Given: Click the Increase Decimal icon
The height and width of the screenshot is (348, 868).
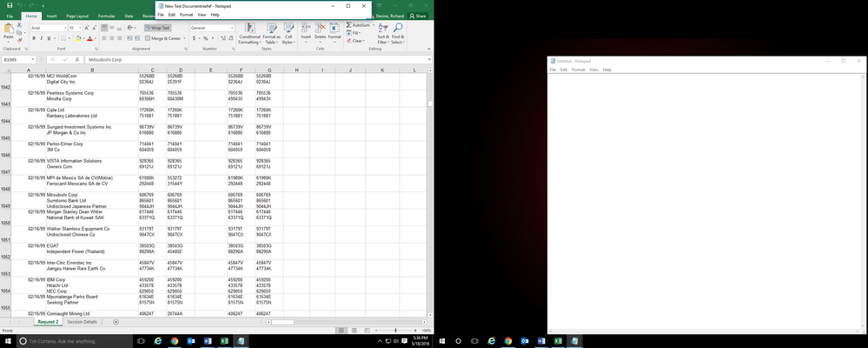Looking at the screenshot, I should pyautogui.click(x=222, y=38).
